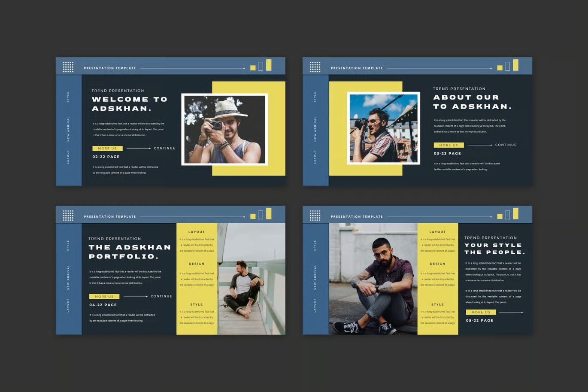Click the tall yellow bar on Your Style header

515,213
